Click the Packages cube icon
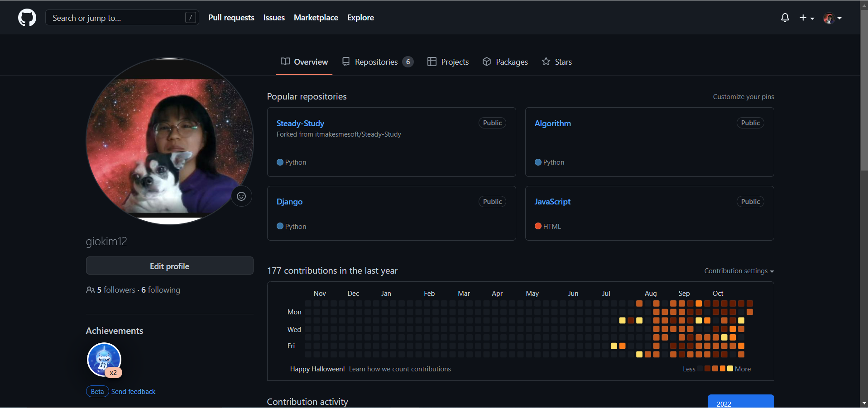The image size is (868, 408). point(487,62)
